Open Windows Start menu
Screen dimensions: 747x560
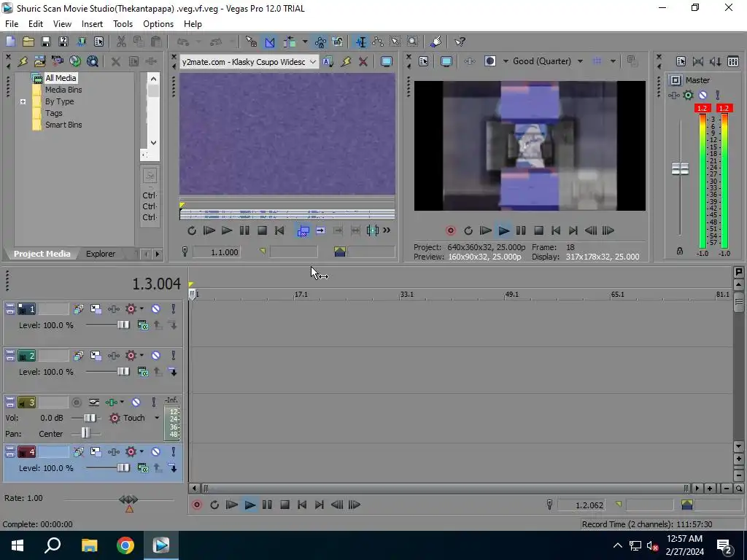(18, 545)
